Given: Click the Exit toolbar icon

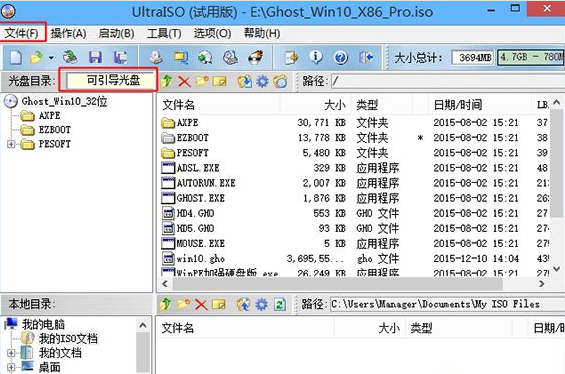Looking at the screenshot, I should (366, 57).
